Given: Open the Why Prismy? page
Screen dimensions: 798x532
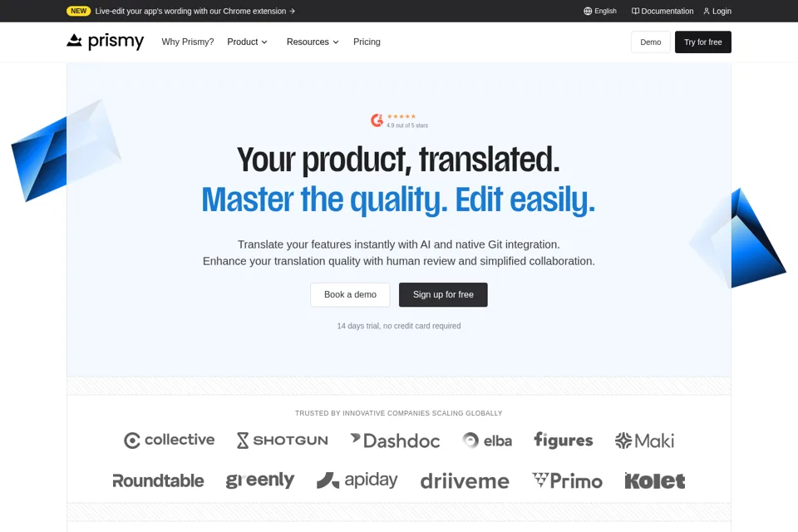Looking at the screenshot, I should [x=188, y=42].
